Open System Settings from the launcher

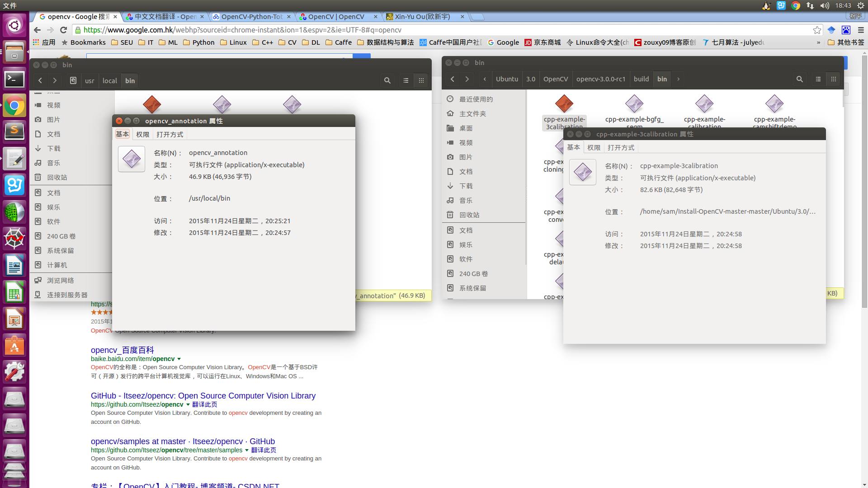pyautogui.click(x=14, y=372)
